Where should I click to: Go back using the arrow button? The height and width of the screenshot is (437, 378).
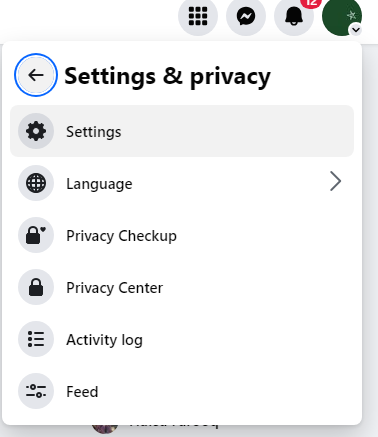[36, 75]
